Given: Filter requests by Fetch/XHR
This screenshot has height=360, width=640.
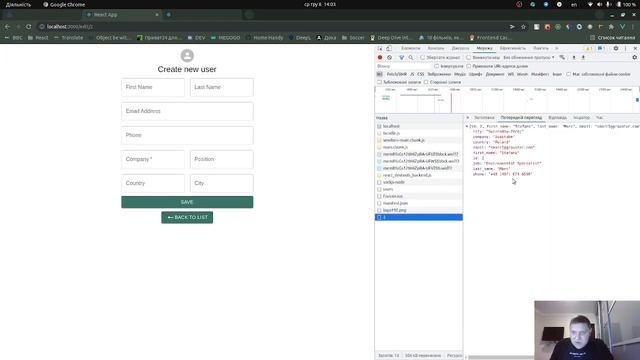Looking at the screenshot, I should 396,74.
